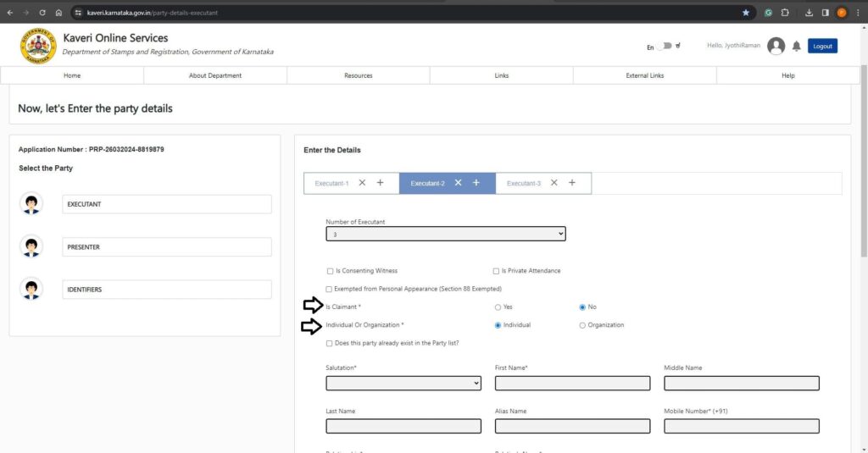This screenshot has width=868, height=453.
Task: Click the Karnataka government emblem logo
Action: tap(37, 46)
